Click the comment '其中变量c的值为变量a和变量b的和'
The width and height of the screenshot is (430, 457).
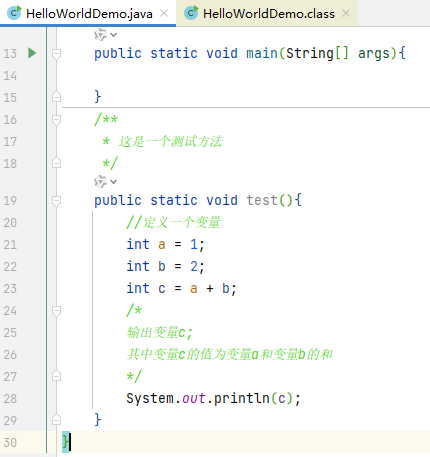coord(230,354)
